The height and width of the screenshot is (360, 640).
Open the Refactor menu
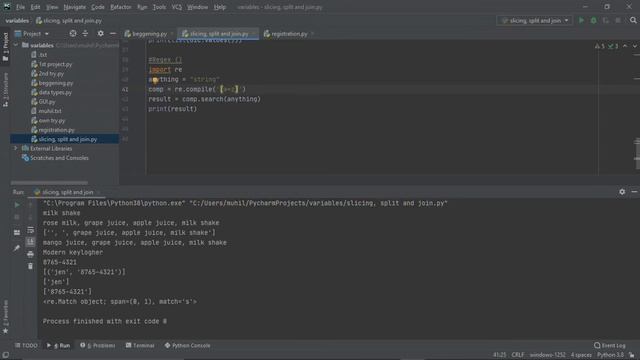tap(121, 7)
